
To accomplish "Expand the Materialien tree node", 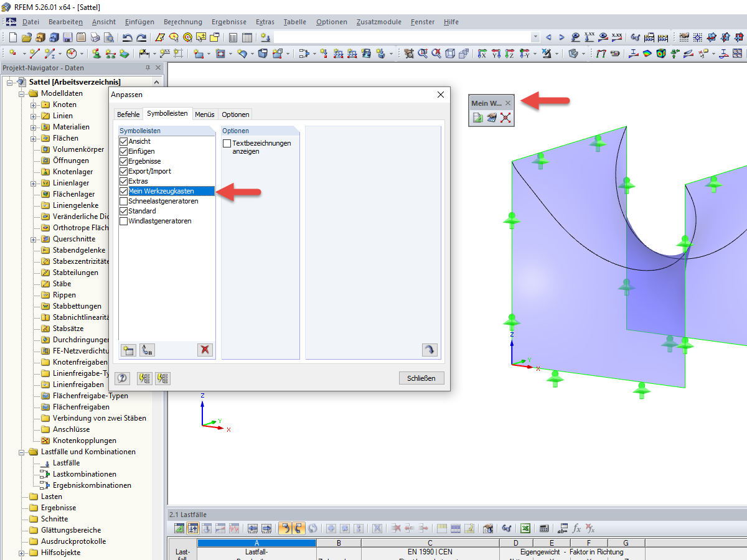I will click(x=33, y=127).
